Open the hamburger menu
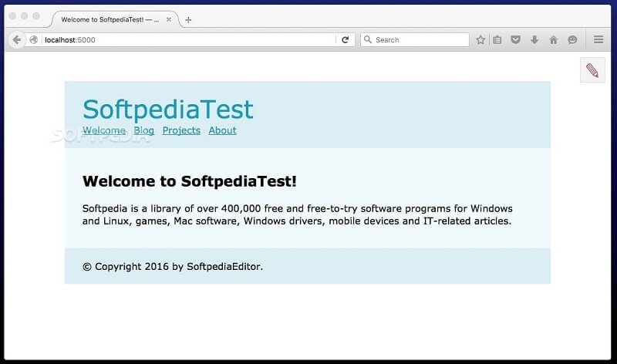Screen dimensions: 617x364 598,39
